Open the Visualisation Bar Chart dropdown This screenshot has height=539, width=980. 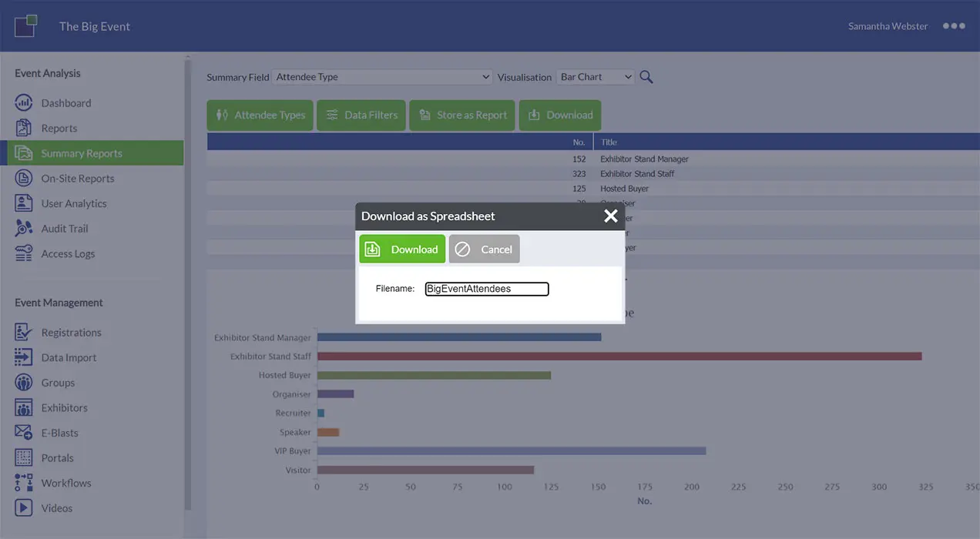(x=596, y=77)
